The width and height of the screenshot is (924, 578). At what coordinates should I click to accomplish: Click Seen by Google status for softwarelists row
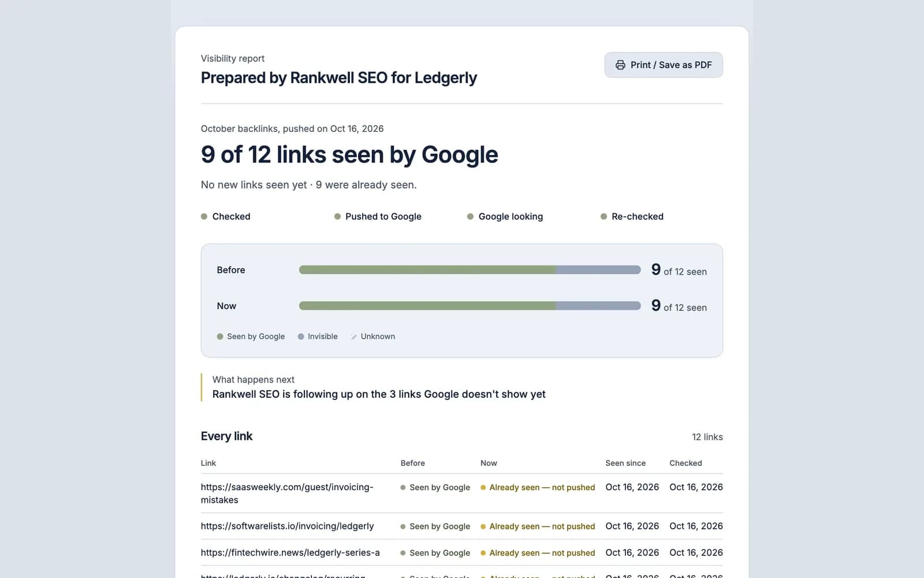pyautogui.click(x=435, y=526)
